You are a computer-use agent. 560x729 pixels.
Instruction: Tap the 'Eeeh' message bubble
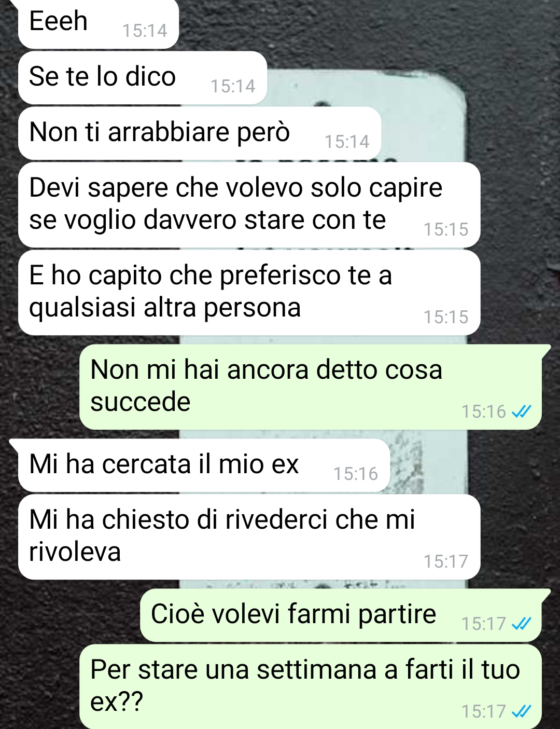pos(99,23)
